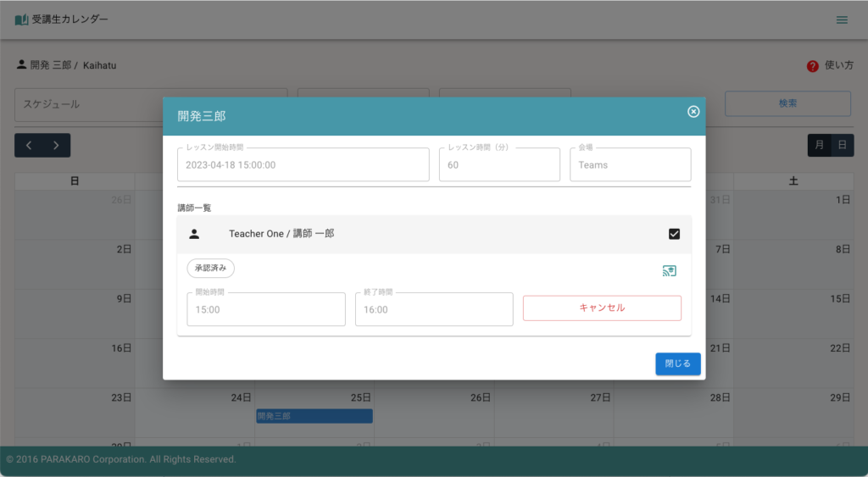The width and height of the screenshot is (868, 477).
Task: Uncheck the Teacher One checkbox
Action: (675, 234)
